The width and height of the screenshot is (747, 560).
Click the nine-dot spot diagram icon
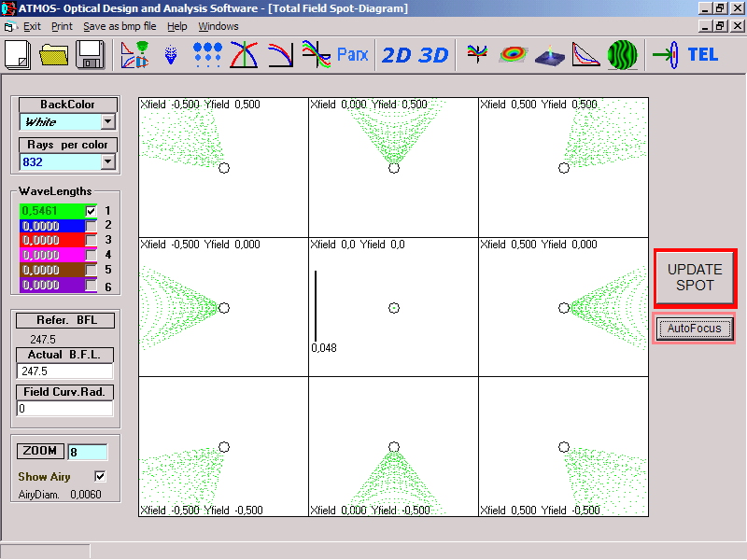pyautogui.click(x=207, y=55)
